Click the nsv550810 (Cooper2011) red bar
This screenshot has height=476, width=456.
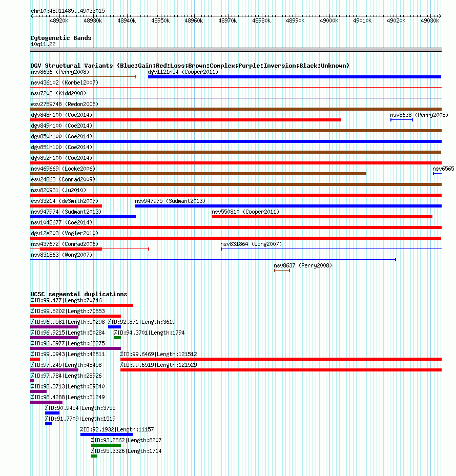[322, 217]
